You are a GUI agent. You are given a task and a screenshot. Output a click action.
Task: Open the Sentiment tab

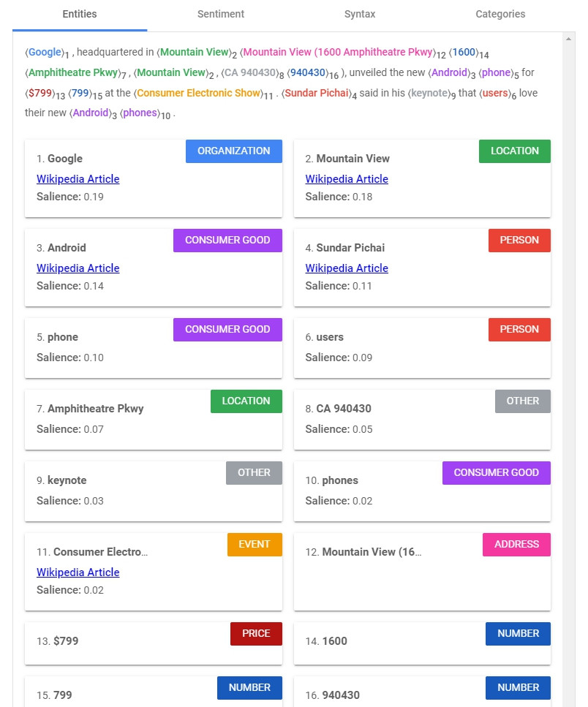pyautogui.click(x=221, y=15)
